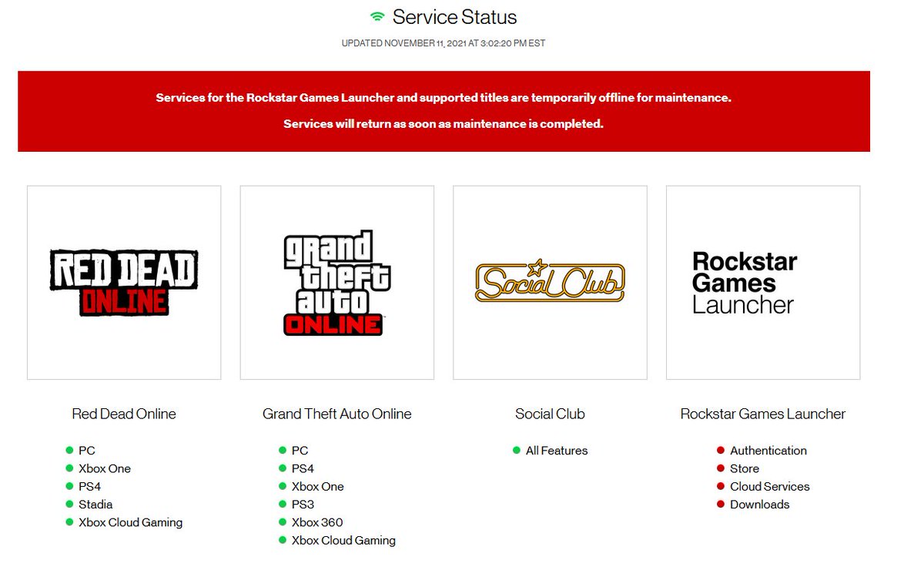Open the Rockstar Games Launcher logo card

[763, 283]
